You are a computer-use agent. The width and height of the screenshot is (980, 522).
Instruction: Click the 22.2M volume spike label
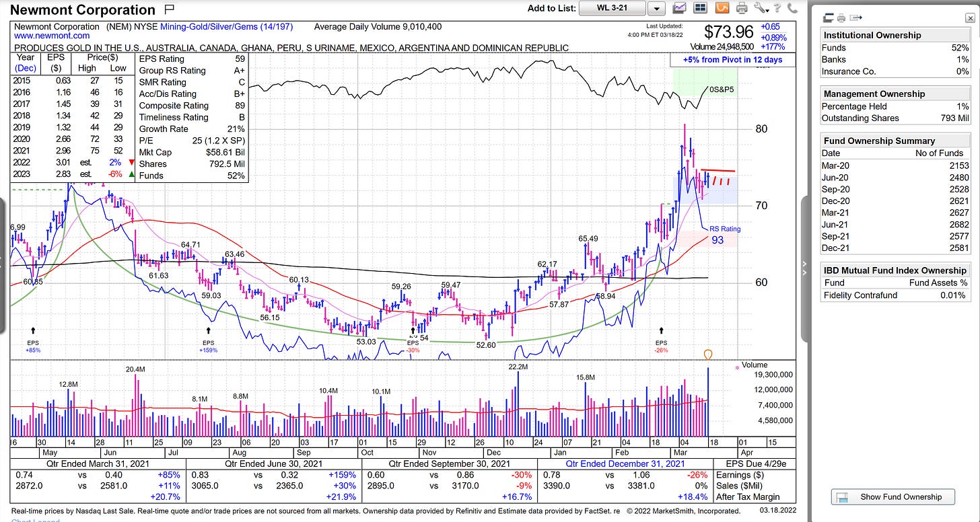click(x=518, y=367)
